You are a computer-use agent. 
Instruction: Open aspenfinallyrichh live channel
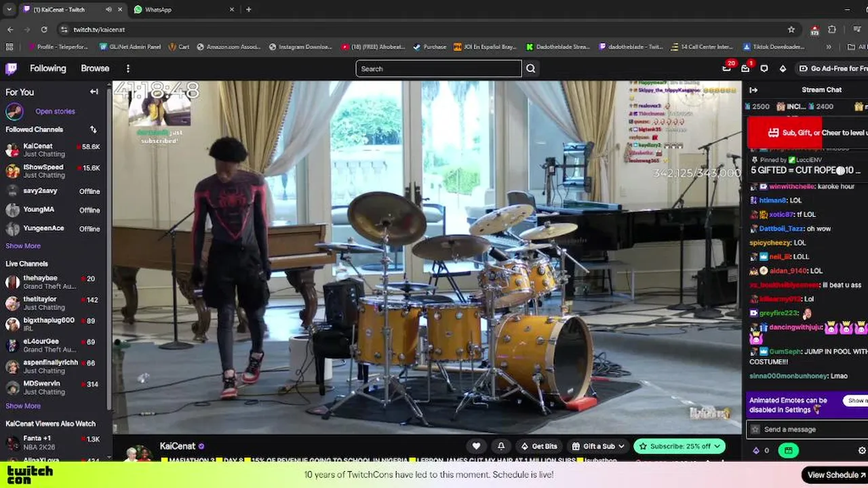pos(53,367)
